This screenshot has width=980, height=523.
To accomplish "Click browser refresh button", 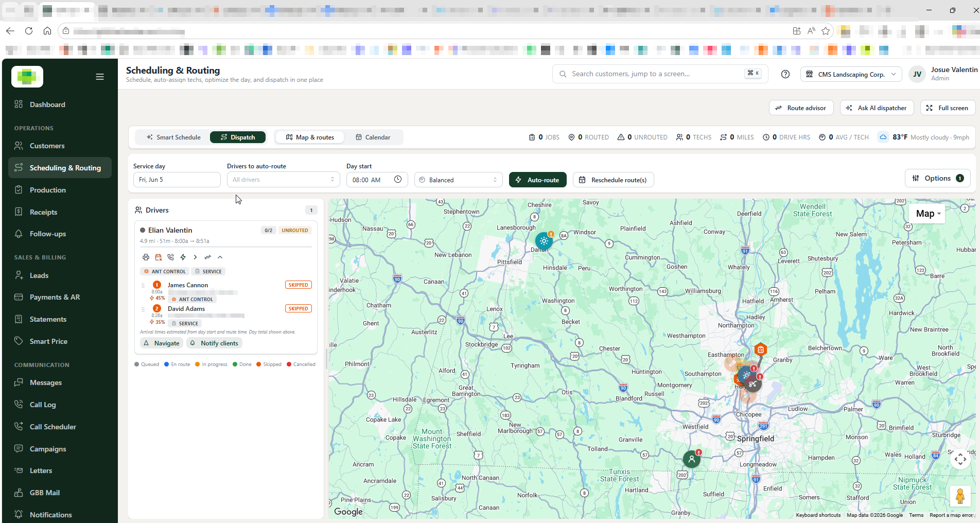I will (29, 31).
